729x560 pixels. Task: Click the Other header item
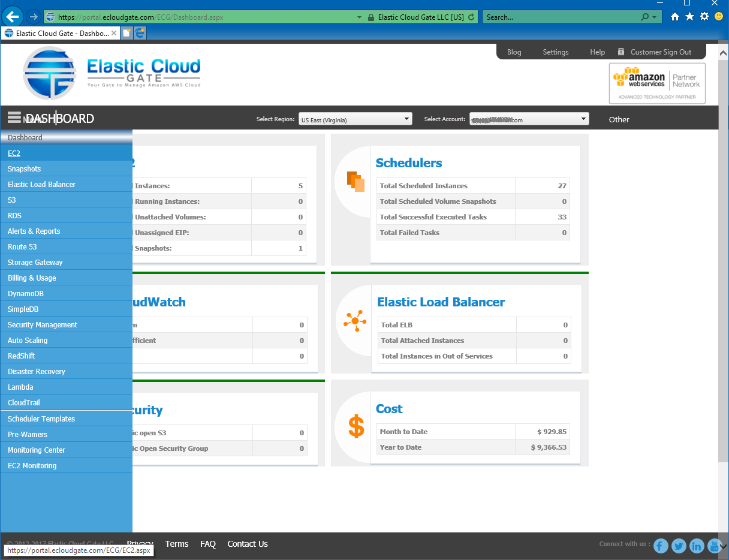pyautogui.click(x=619, y=119)
